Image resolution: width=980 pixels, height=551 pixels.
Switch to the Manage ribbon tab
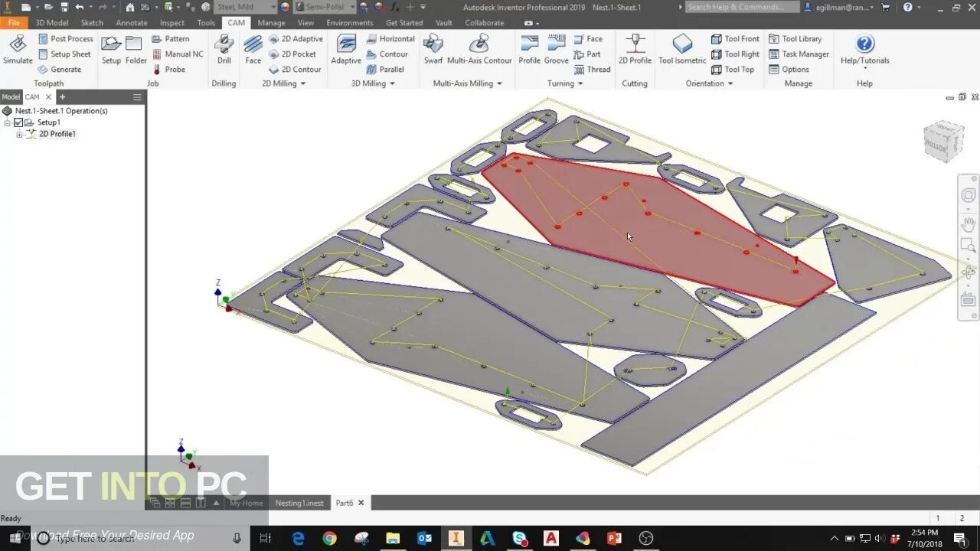271,23
